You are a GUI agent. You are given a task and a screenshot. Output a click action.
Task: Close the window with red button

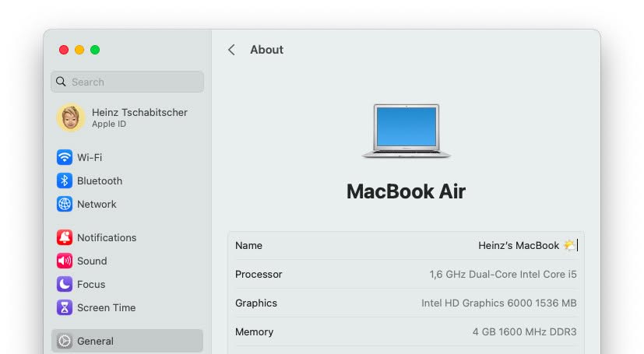pos(64,50)
